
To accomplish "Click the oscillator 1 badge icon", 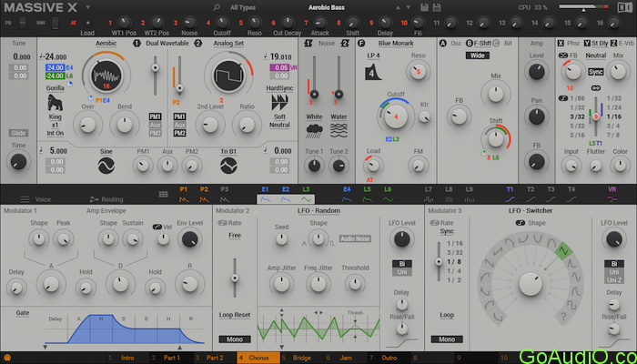I will coord(136,43).
